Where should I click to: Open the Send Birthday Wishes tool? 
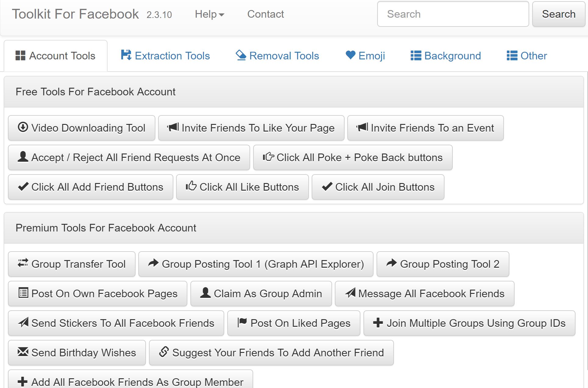[77, 353]
